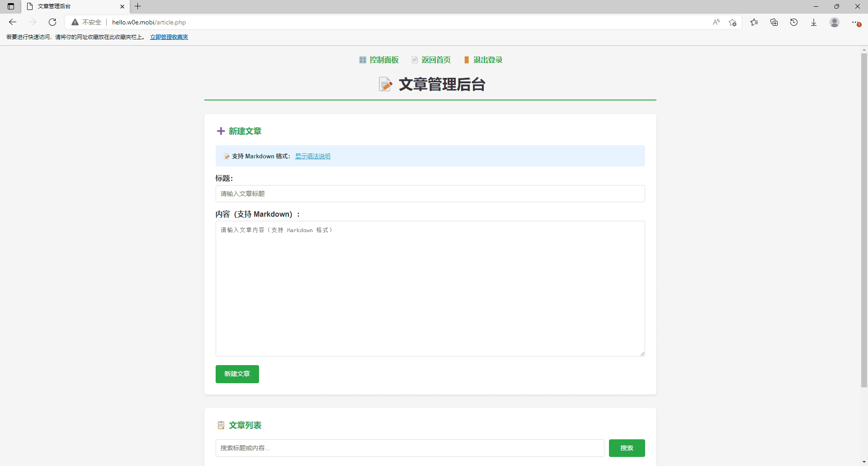The height and width of the screenshot is (466, 868).
Task: Open browser History via clock icon
Action: (x=794, y=22)
